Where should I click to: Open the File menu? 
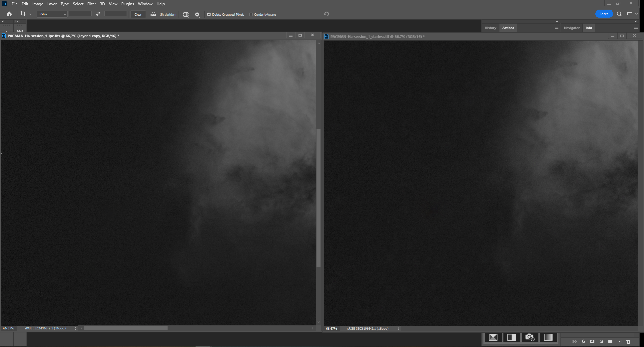point(15,4)
